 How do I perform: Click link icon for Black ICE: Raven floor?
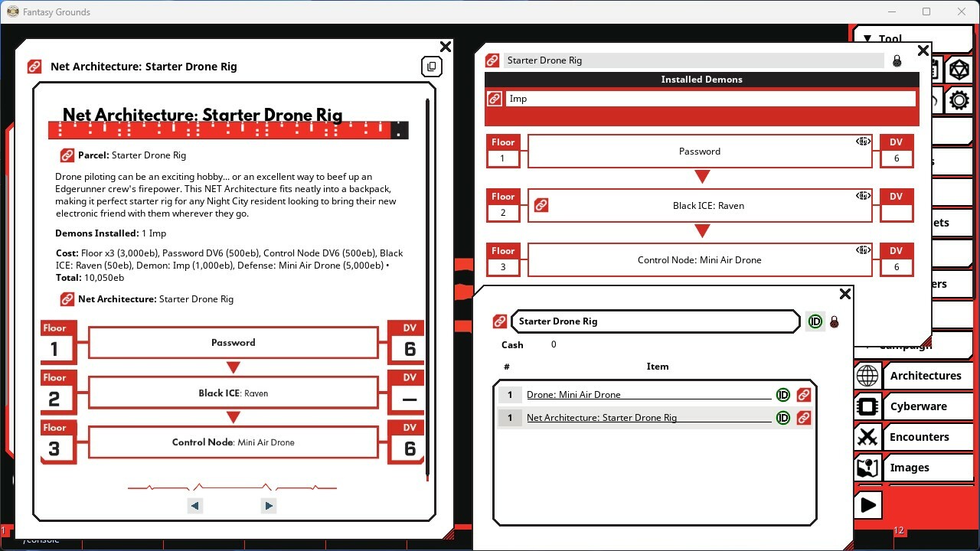click(541, 206)
